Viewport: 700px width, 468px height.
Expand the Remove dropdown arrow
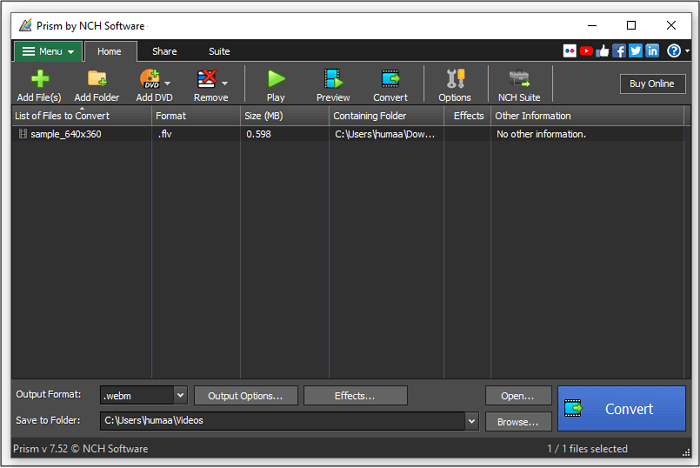point(225,84)
